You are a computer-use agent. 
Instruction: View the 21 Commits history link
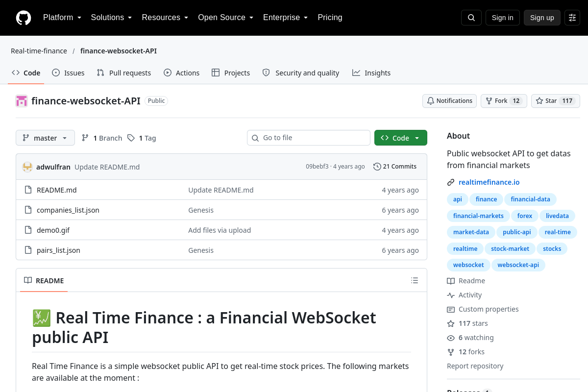pos(395,167)
